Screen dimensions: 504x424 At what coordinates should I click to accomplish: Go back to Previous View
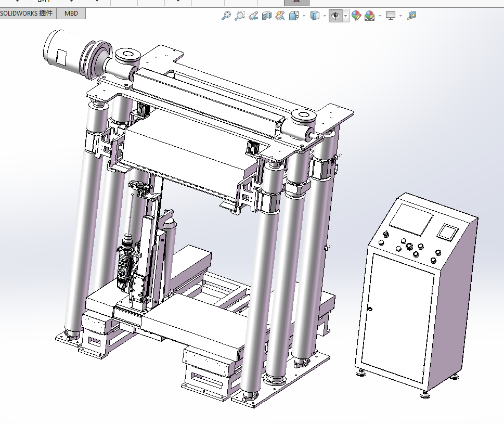253,16
